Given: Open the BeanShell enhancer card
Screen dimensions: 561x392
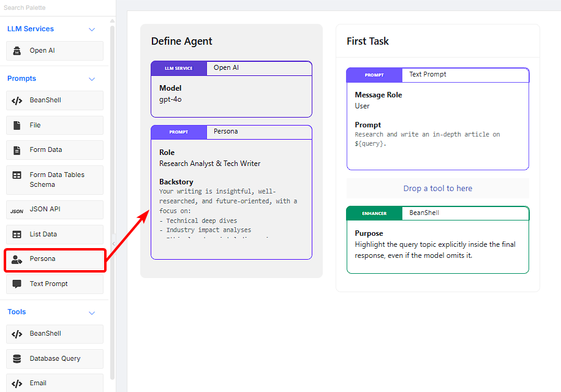Looking at the screenshot, I should click(x=437, y=213).
